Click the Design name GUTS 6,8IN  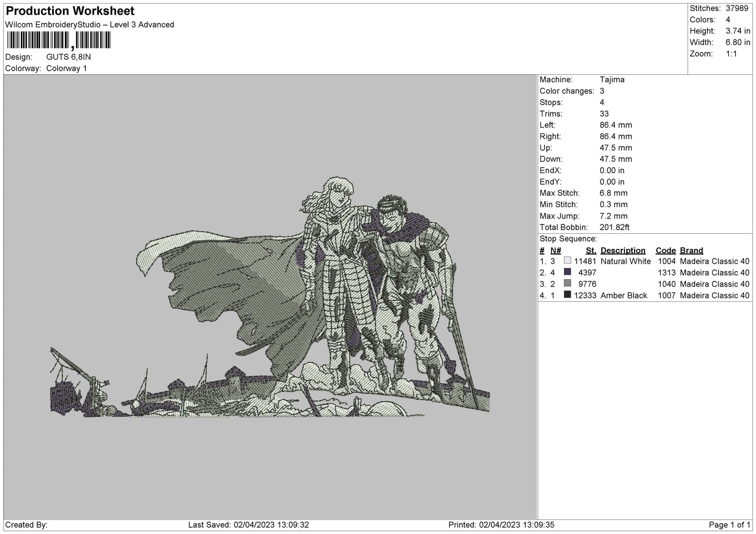pyautogui.click(x=69, y=57)
